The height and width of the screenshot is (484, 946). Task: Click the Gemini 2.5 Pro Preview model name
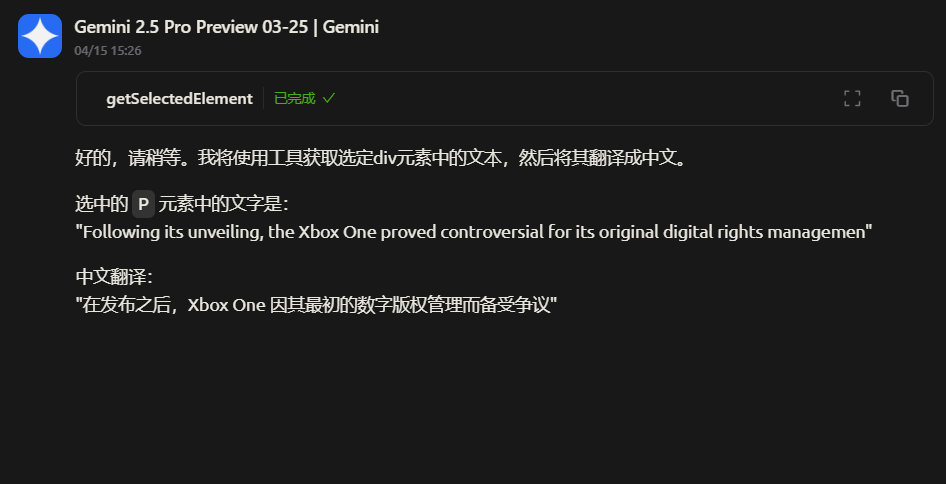[x=191, y=27]
